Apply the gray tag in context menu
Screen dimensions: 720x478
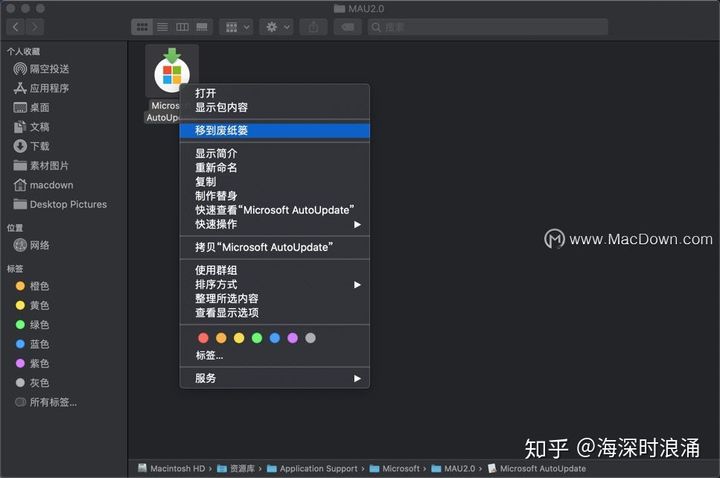click(310, 338)
